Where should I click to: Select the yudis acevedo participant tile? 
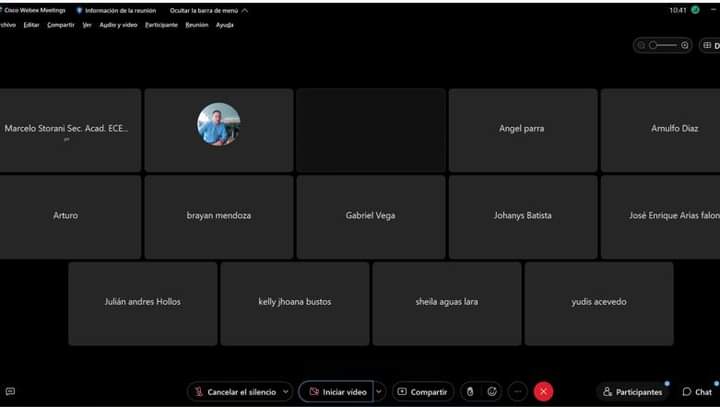[599, 304]
